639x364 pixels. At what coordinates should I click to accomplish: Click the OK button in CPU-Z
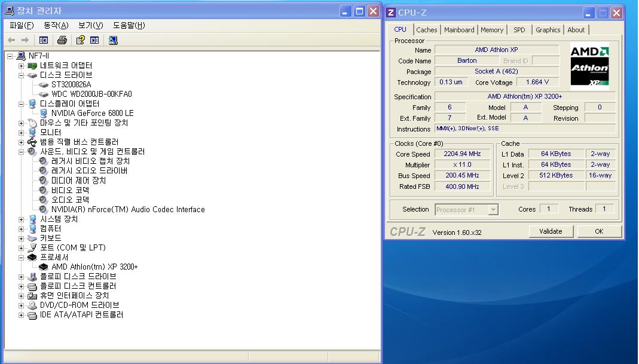pyautogui.click(x=599, y=231)
